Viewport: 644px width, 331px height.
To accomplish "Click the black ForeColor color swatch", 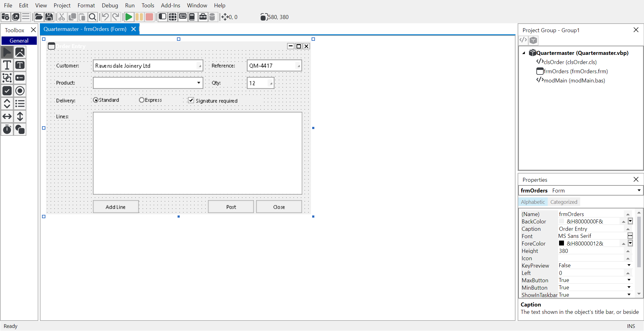I will [x=562, y=243].
